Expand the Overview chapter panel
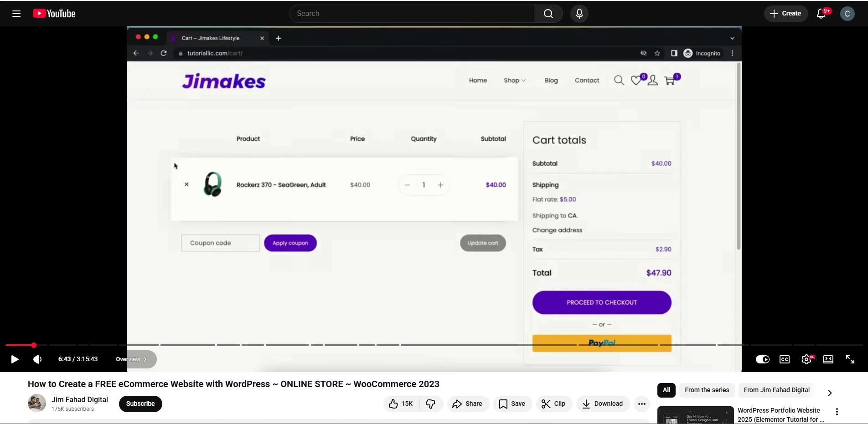This screenshot has height=424, width=868. (x=132, y=359)
